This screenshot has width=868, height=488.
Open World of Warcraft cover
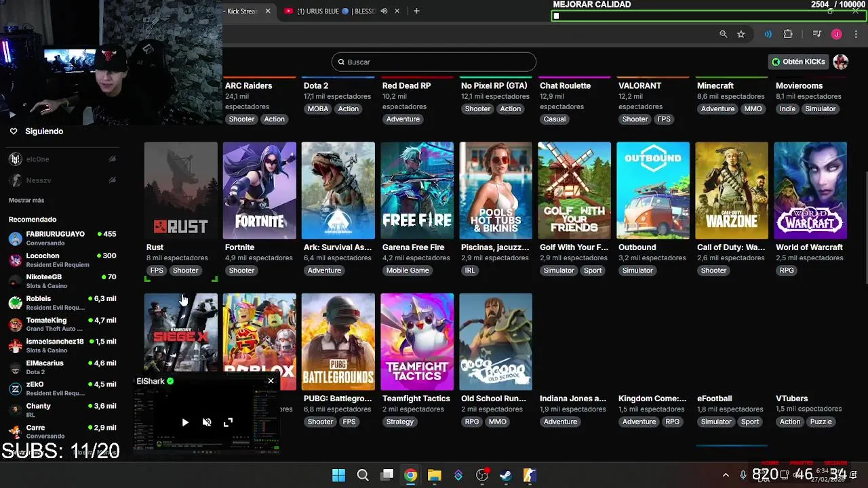tap(810, 190)
